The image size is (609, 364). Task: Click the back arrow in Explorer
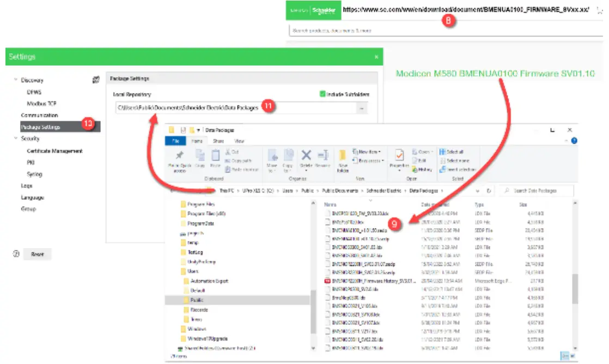[173, 190]
